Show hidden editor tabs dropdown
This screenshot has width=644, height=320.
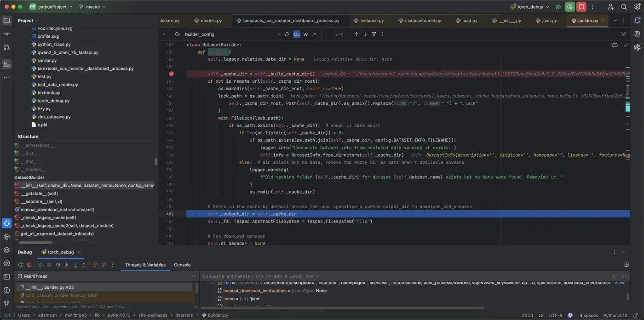click(x=615, y=21)
